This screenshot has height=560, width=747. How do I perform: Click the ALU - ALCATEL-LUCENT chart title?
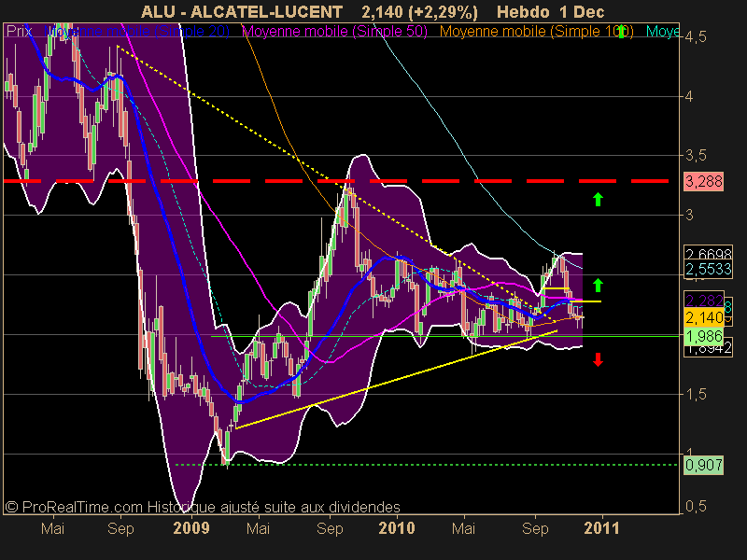[242, 12]
